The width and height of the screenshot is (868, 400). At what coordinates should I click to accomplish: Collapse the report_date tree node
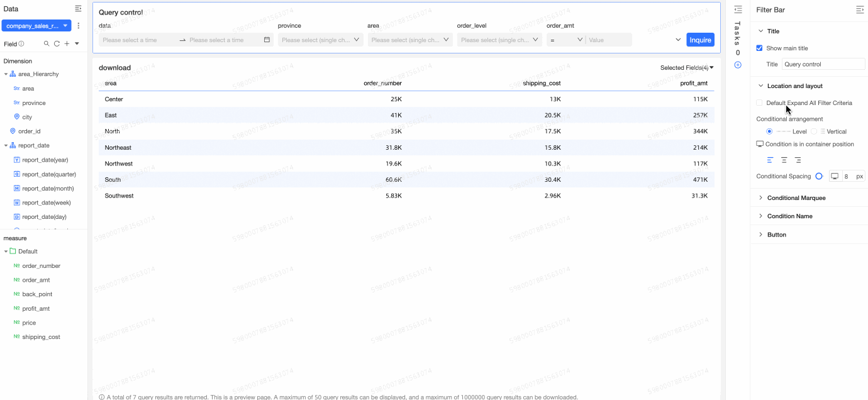(x=6, y=145)
